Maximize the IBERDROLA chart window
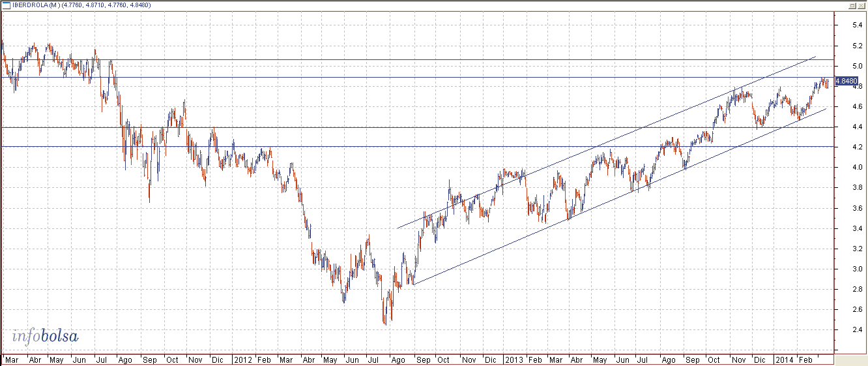Screen dimensions: 868x366 pos(852,5)
